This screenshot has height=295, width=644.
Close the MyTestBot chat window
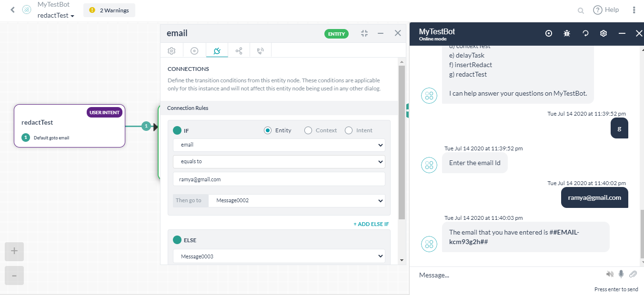(639, 33)
